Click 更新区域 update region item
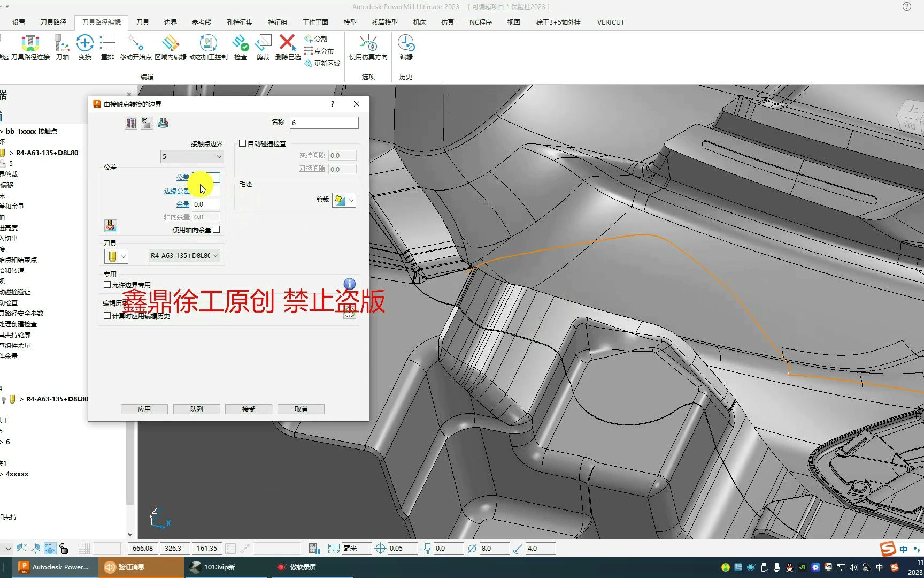 [322, 63]
